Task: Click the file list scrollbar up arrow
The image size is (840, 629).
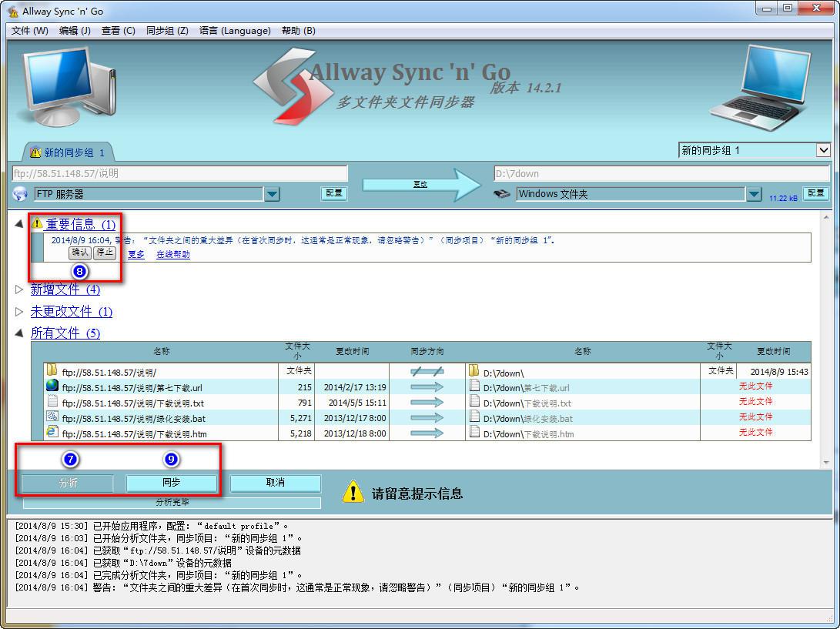Action: coord(826,218)
